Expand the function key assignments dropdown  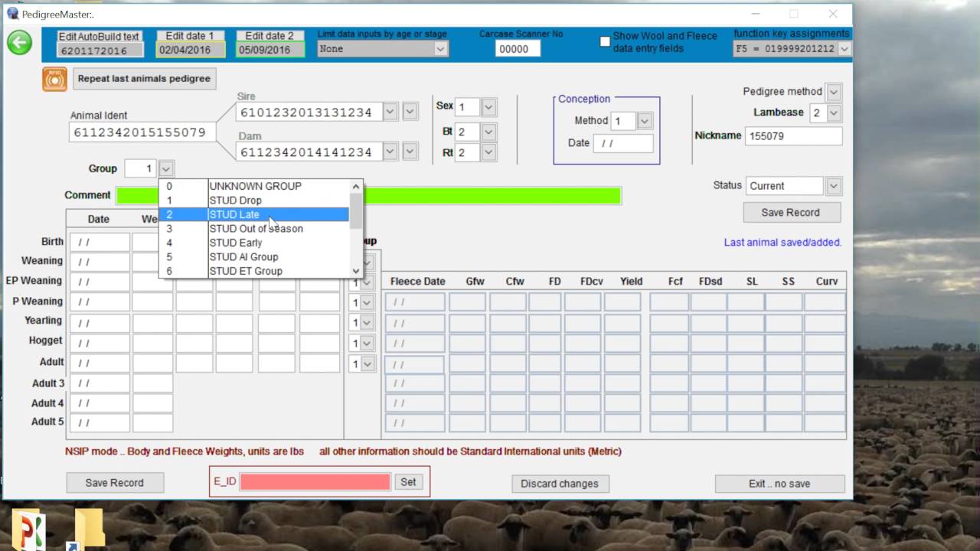click(844, 49)
